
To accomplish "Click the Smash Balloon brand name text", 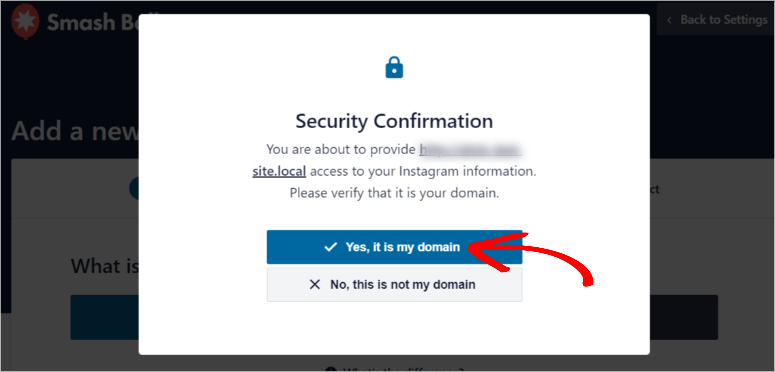I will click(93, 21).
